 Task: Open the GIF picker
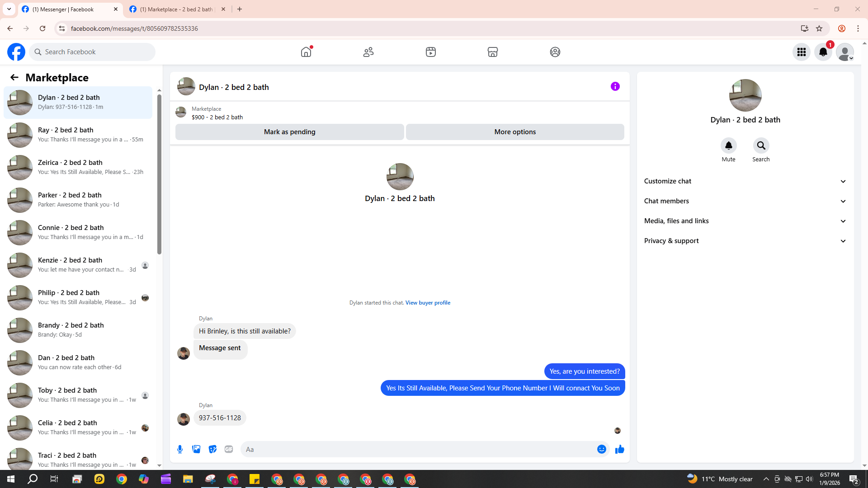tap(229, 449)
